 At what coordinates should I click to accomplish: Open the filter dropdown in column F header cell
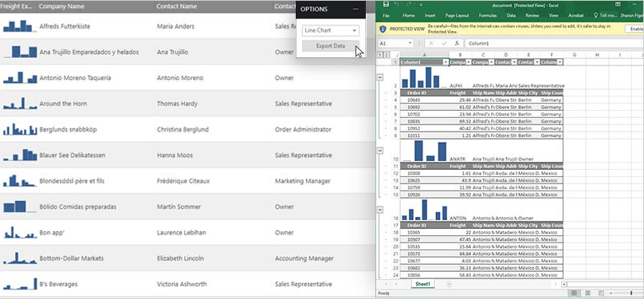560,62
